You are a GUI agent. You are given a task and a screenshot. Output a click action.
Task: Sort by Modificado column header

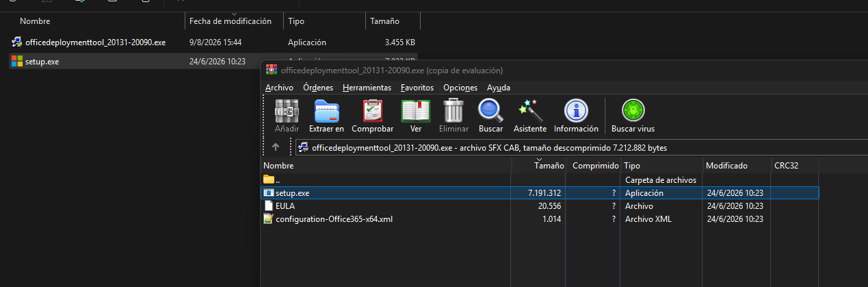point(737,166)
